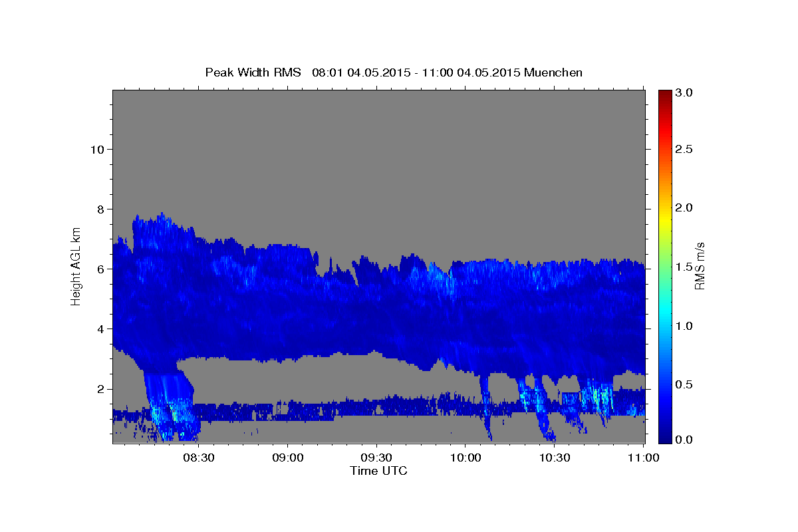Click the colorbar value 0.0

click(x=685, y=440)
